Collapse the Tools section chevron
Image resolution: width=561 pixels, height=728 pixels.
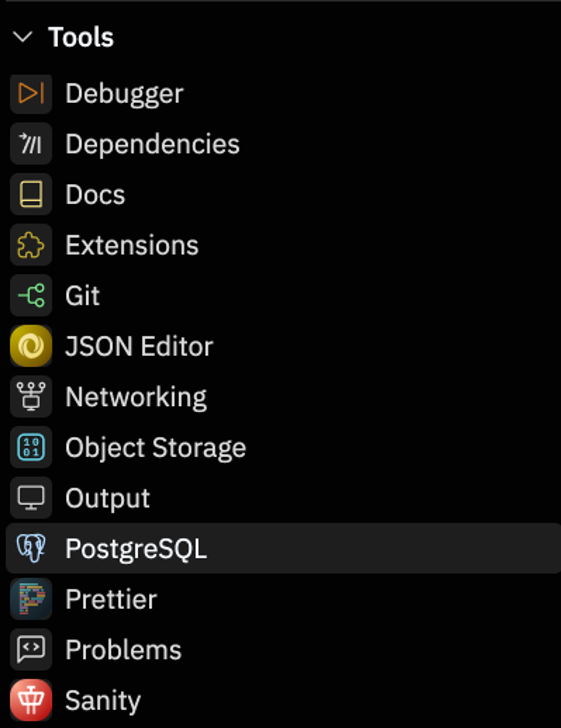point(23,37)
